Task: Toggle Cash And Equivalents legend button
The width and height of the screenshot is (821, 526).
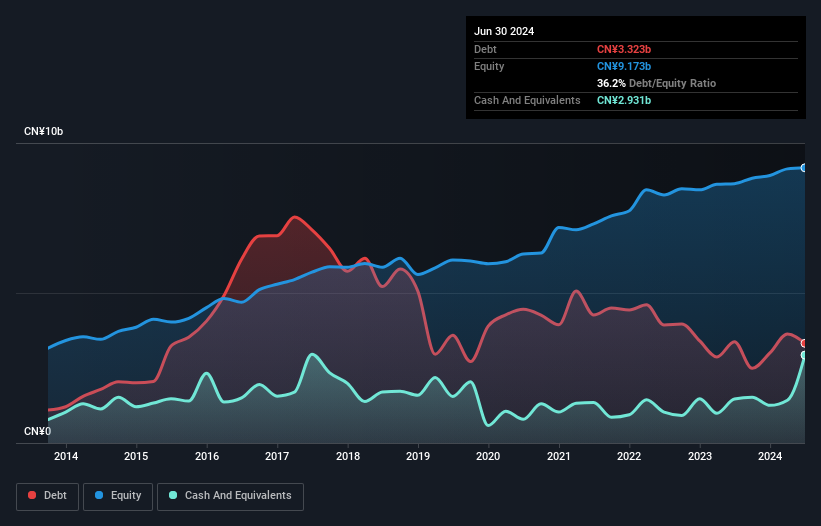Action: [x=230, y=496]
